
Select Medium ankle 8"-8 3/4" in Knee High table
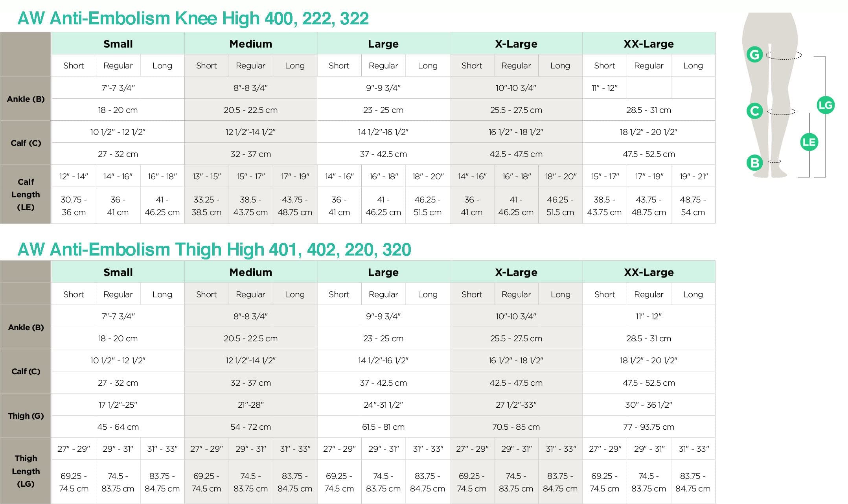point(250,88)
